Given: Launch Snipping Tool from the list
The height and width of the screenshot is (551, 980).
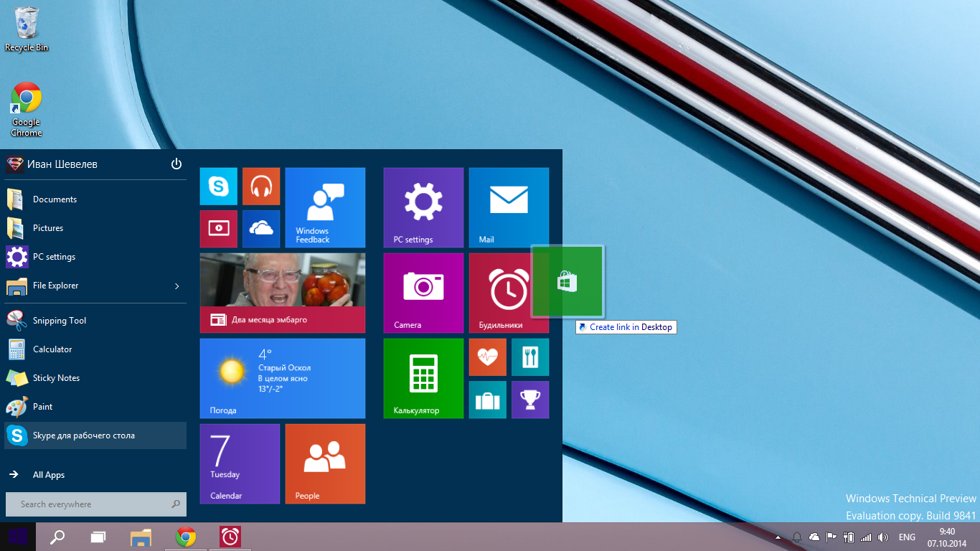Looking at the screenshot, I should pos(95,321).
